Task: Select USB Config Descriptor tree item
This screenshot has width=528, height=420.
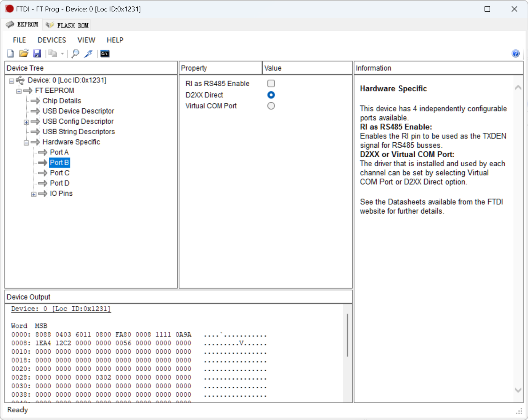Action: pyautogui.click(x=78, y=121)
